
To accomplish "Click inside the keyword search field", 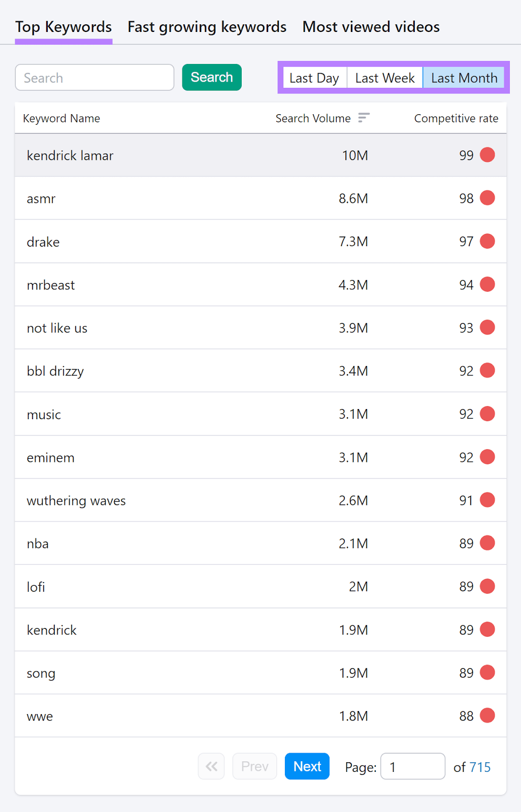I will [94, 77].
